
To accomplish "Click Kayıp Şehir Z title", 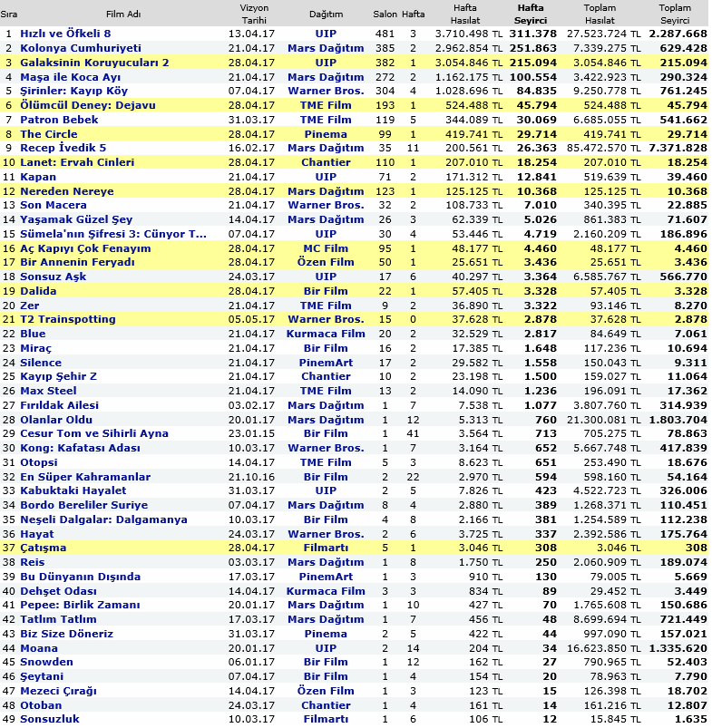I will (59, 376).
